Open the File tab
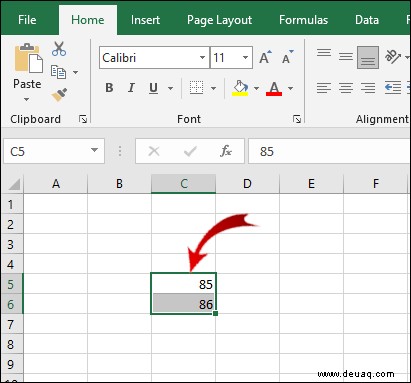This screenshot has height=383, width=411. (x=27, y=20)
